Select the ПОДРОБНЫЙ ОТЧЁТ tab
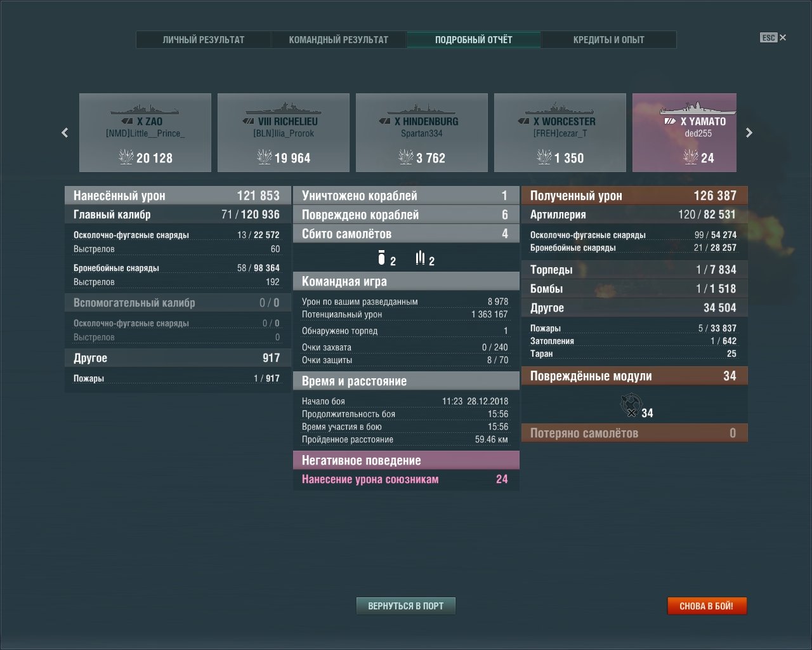Screen dimensions: 812x650 point(474,39)
